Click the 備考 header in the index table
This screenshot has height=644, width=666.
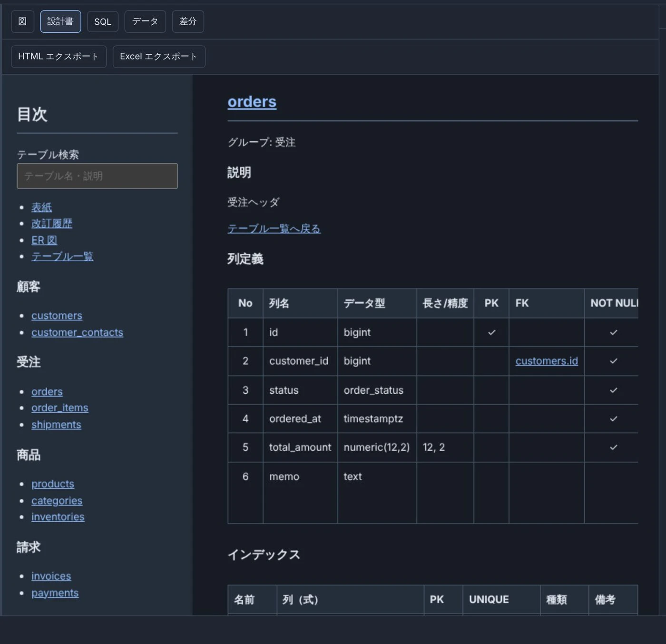pyautogui.click(x=613, y=600)
